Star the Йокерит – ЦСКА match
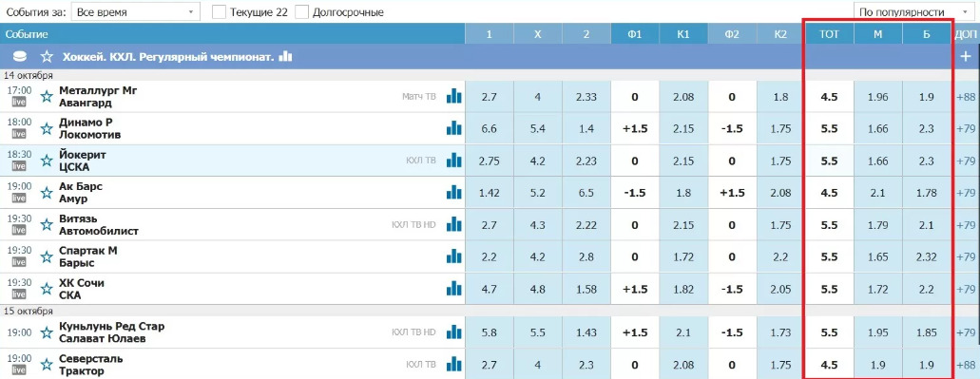This screenshot has height=379, width=980. pyautogui.click(x=47, y=161)
